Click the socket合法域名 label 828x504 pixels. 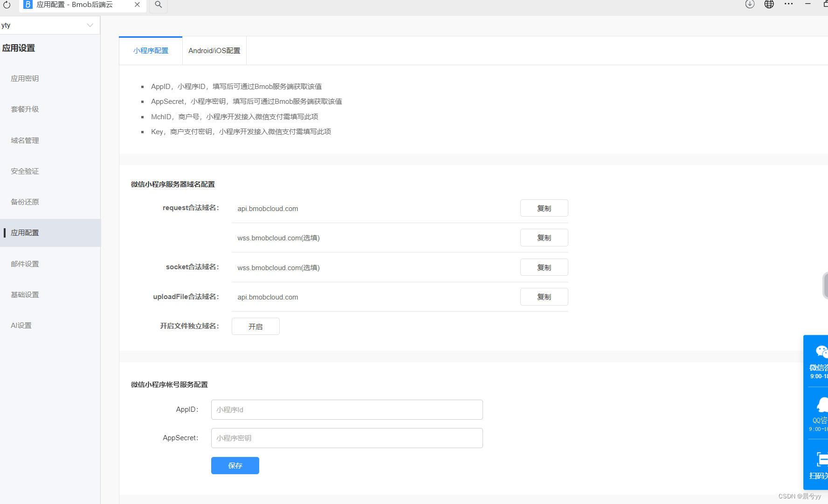tap(193, 267)
